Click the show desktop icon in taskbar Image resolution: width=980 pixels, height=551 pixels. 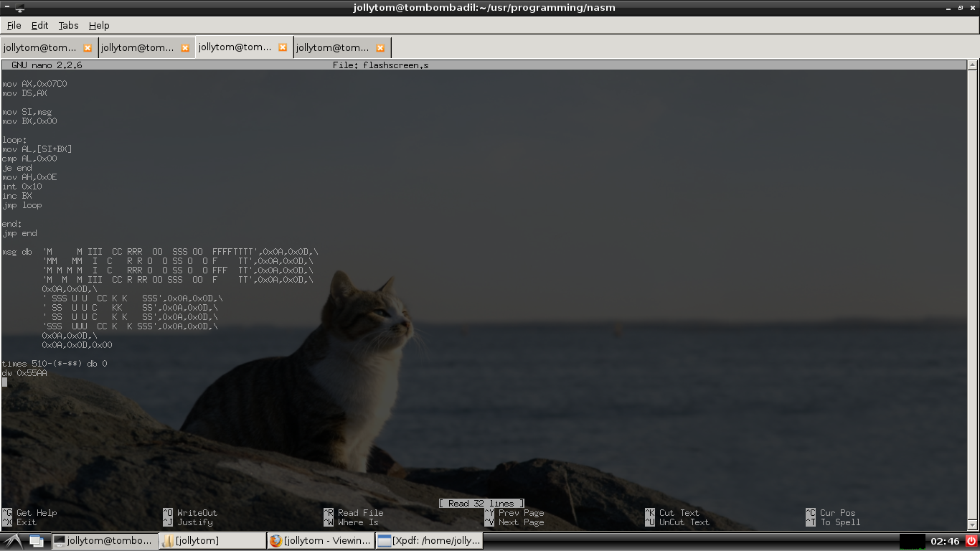(x=36, y=541)
